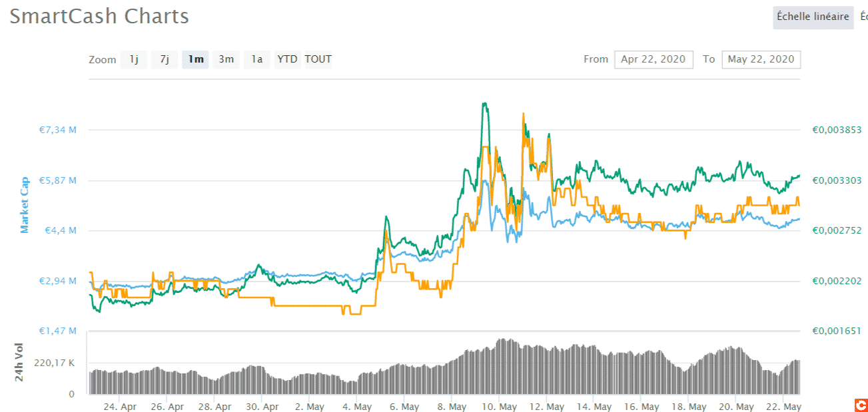
Task: Select the 1j zoom range
Action: 134,59
